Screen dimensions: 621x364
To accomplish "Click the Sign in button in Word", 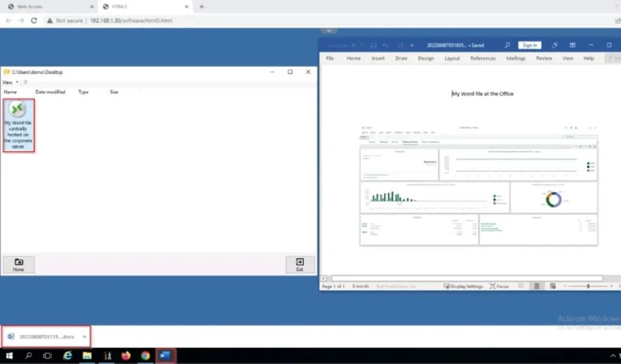I will tap(529, 45).
